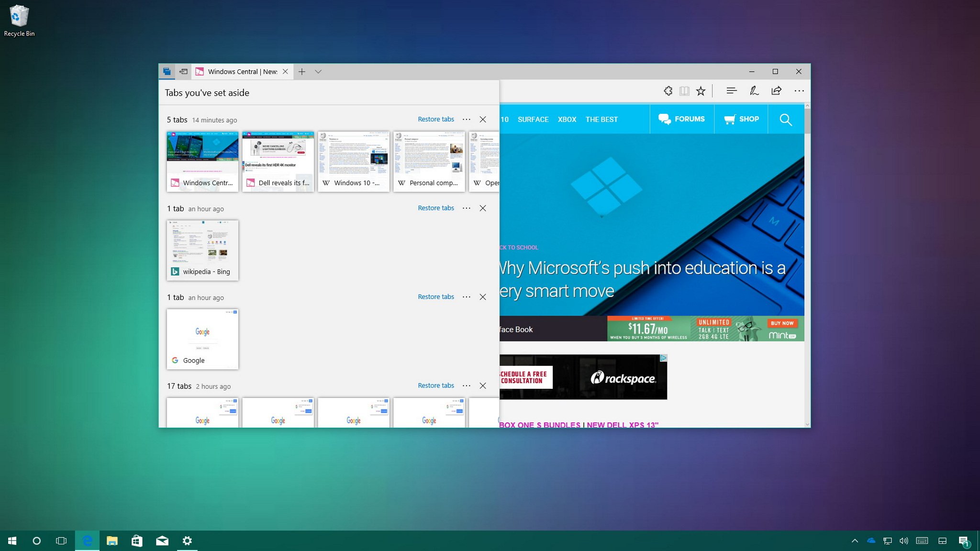
Task: Restore the 17 tabs set aside
Action: (436, 386)
